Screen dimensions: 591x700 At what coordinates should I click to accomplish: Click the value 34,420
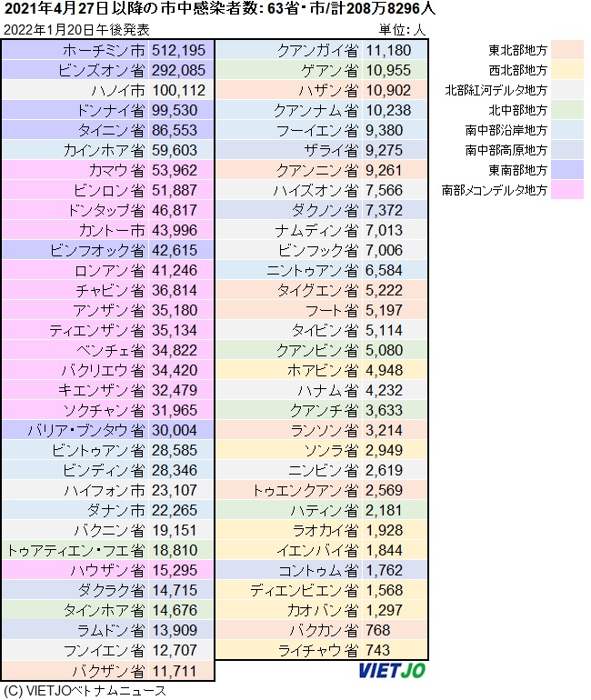click(x=174, y=370)
